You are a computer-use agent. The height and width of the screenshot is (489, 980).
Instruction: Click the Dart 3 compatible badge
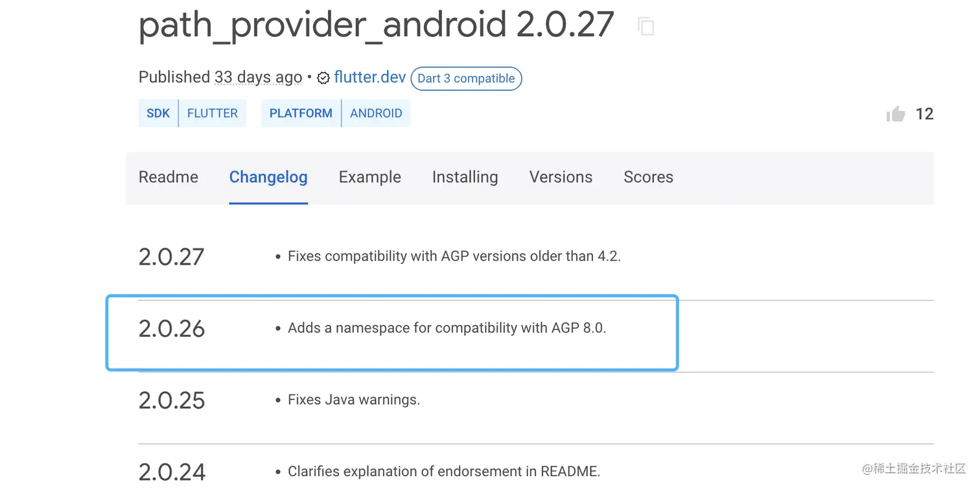pos(466,78)
